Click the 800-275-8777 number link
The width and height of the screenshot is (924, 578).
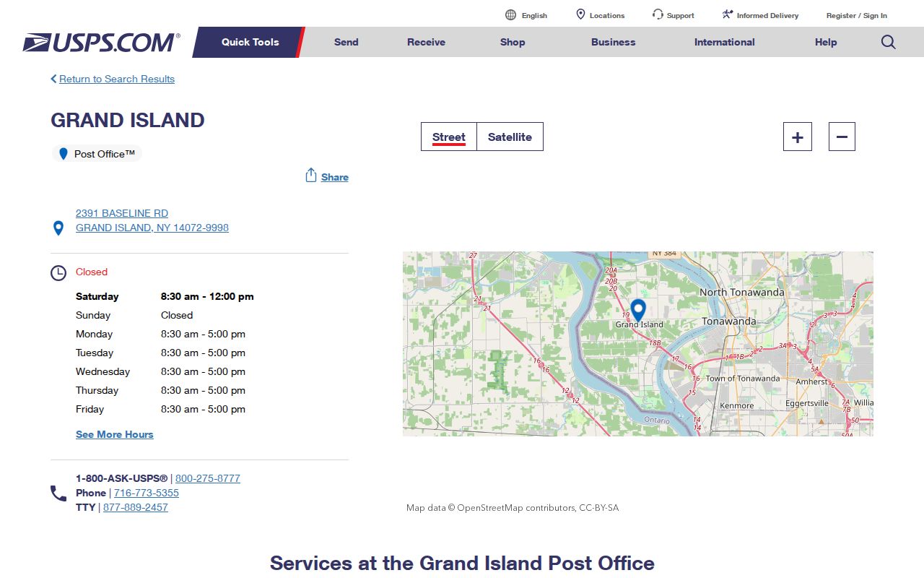pos(208,478)
